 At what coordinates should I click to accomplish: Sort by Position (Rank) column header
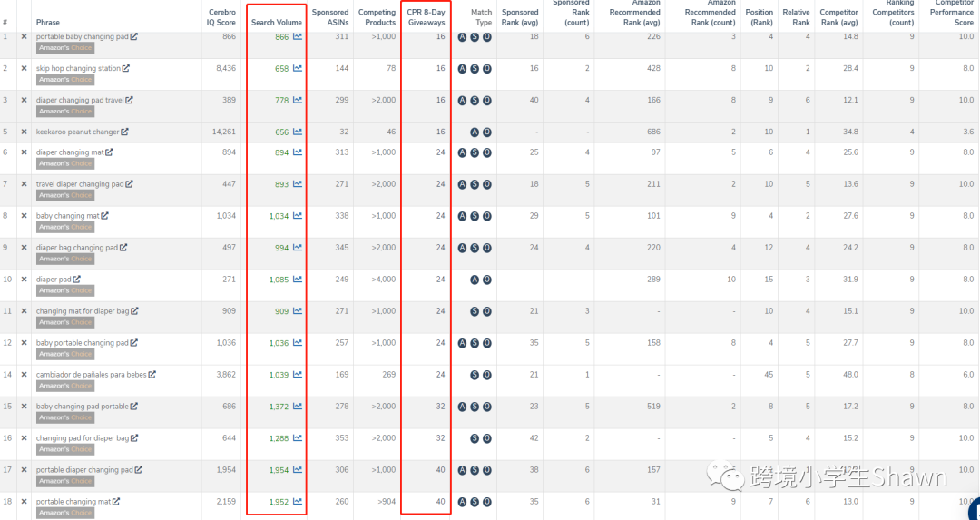[x=759, y=17]
